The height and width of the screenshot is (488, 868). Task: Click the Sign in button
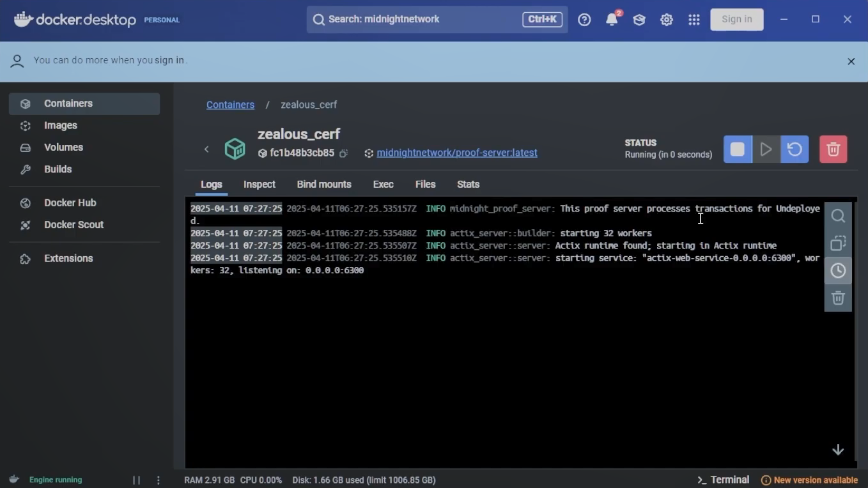click(x=736, y=19)
